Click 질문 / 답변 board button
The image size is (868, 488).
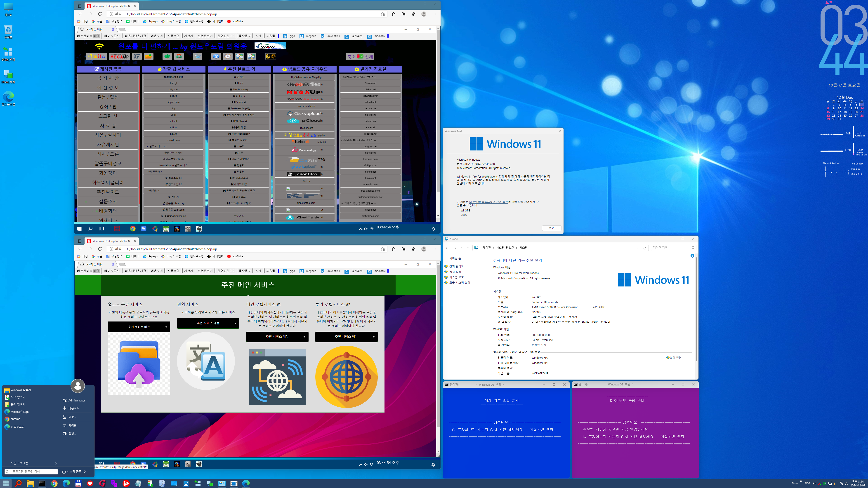(108, 97)
